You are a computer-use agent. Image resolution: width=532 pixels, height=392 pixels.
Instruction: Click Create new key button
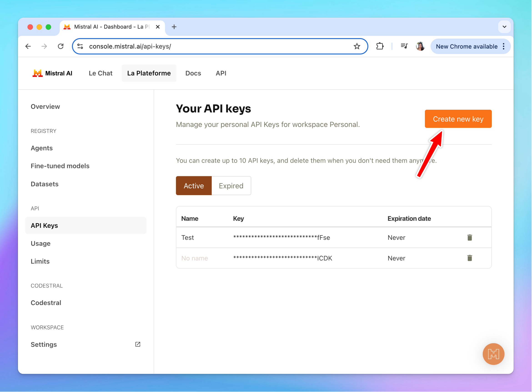(x=458, y=119)
